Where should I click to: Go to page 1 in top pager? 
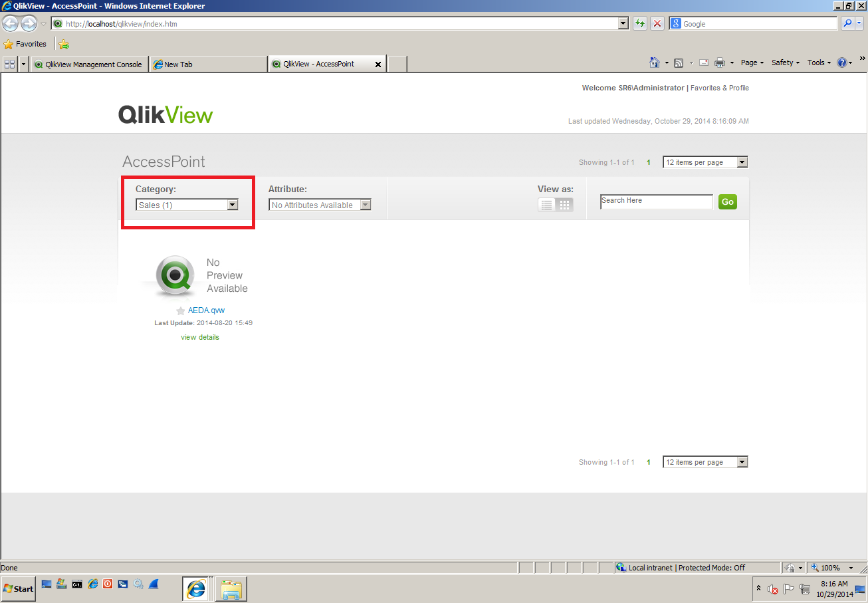[x=649, y=162]
